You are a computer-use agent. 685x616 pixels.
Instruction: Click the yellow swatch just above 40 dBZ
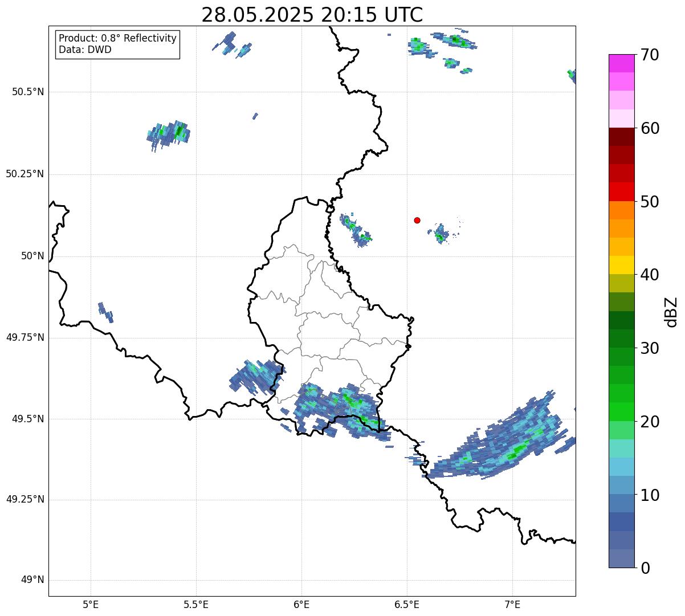621,265
